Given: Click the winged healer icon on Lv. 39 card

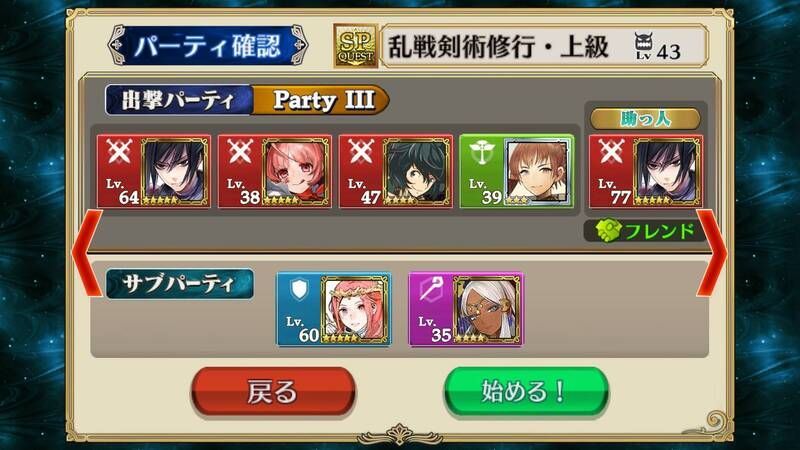Looking at the screenshot, I should tap(481, 152).
